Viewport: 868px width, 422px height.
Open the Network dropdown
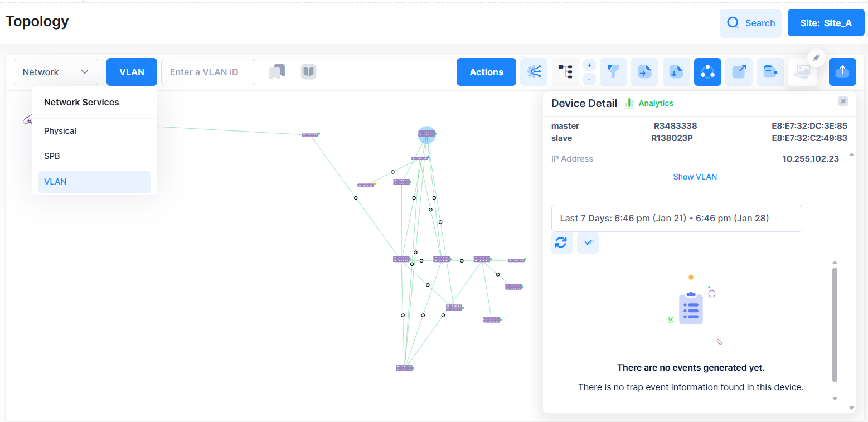[x=56, y=72]
